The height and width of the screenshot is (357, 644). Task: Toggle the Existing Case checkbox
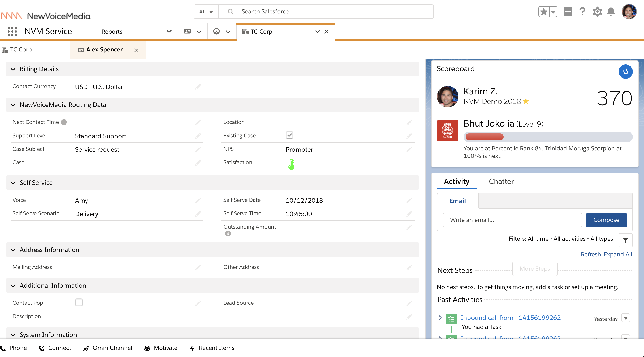[290, 135]
